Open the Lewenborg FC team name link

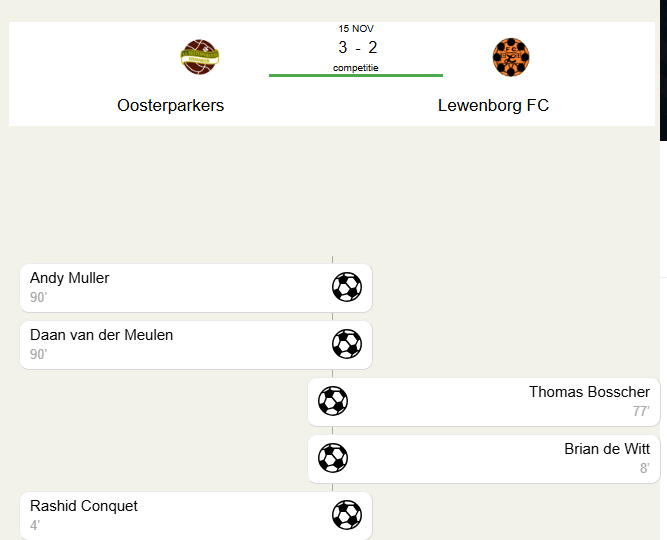click(493, 105)
